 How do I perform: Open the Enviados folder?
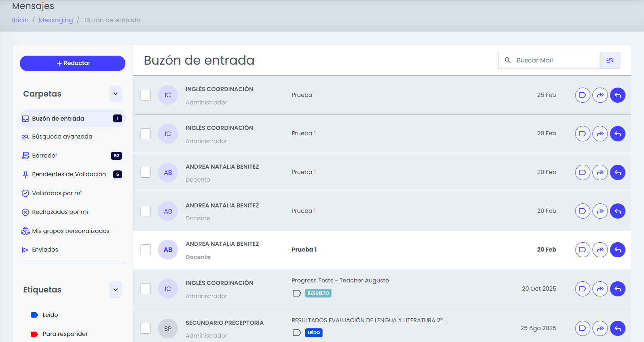72,250
